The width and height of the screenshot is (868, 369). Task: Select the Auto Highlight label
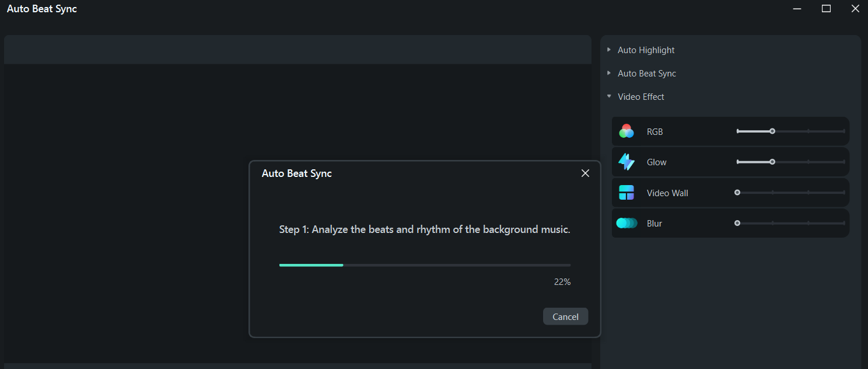point(646,50)
